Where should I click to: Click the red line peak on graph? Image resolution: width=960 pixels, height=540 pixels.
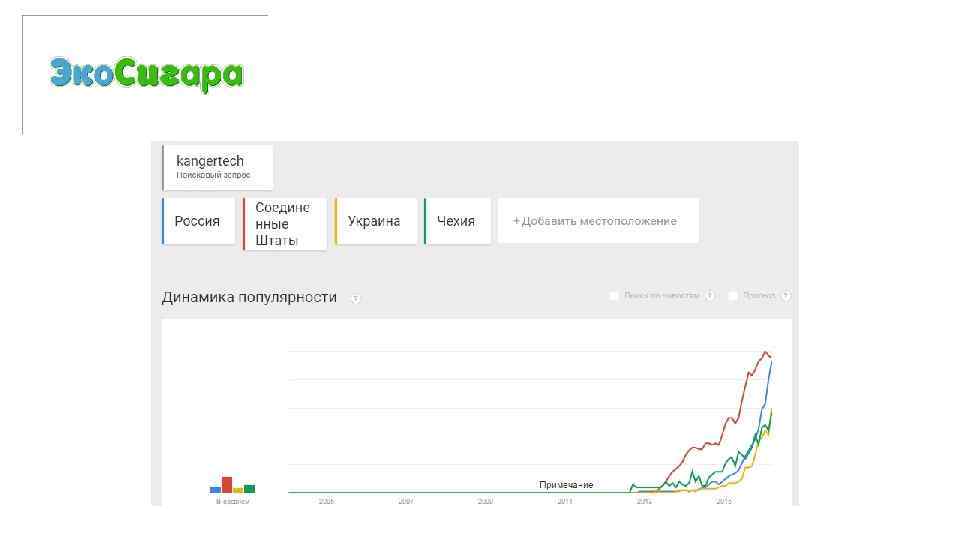point(766,352)
